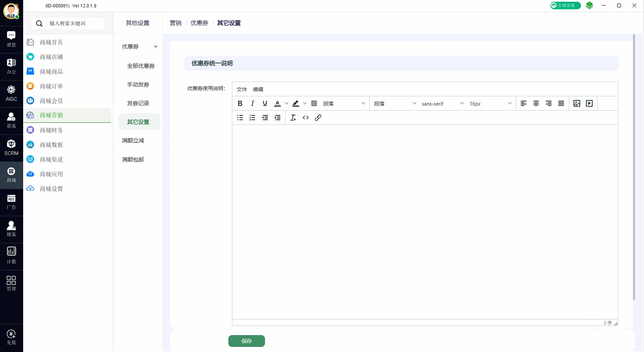Click the 保存 button
Viewport: 644px width, 352px height.
[246, 341]
